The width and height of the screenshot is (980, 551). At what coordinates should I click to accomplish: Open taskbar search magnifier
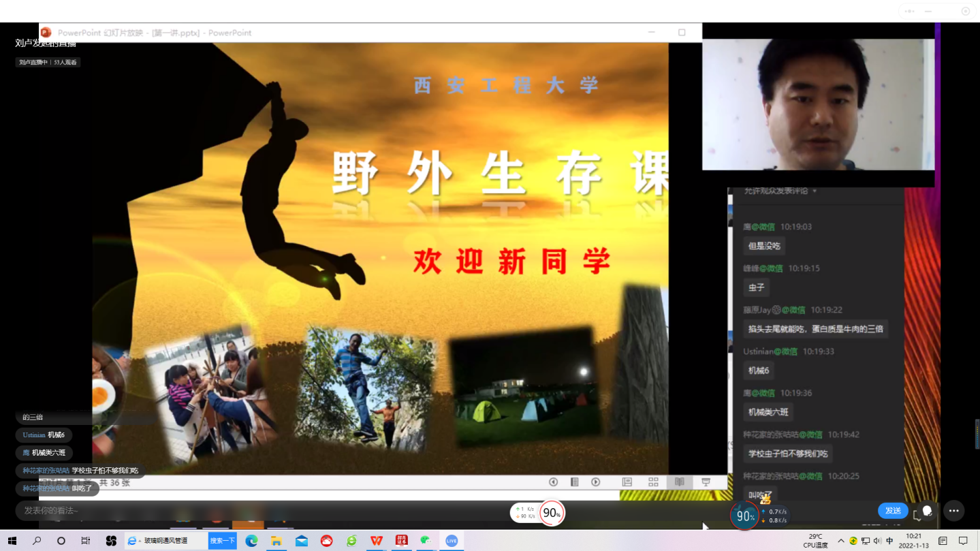click(x=37, y=541)
